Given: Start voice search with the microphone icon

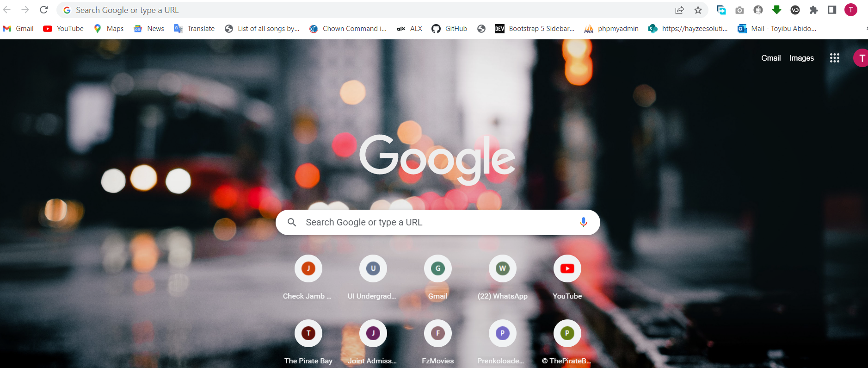Looking at the screenshot, I should click(584, 222).
